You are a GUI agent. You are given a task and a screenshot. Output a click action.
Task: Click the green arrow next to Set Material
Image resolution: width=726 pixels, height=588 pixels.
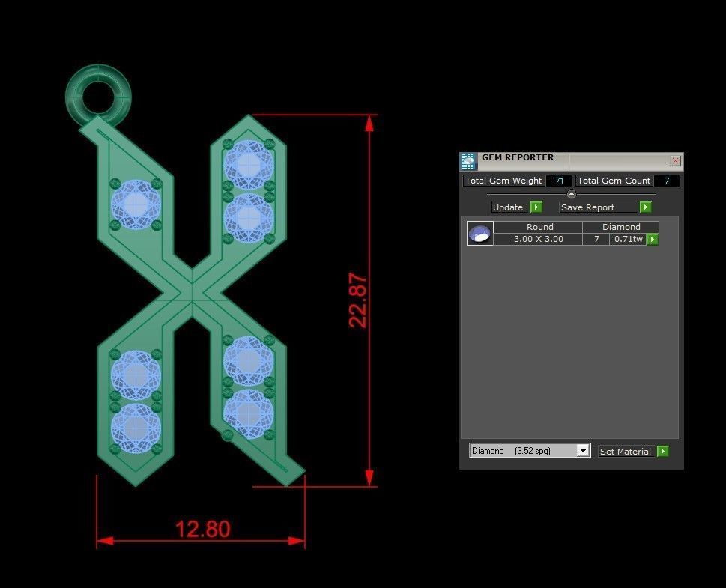662,451
